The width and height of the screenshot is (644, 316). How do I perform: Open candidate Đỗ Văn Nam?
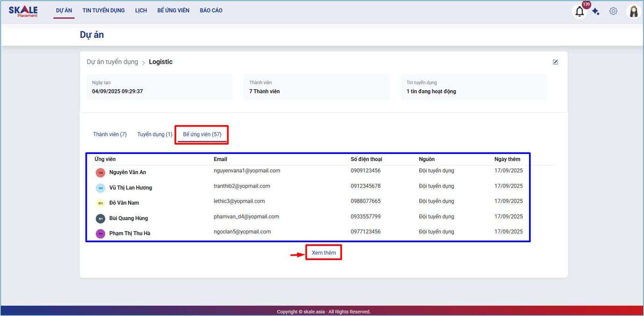click(x=124, y=203)
